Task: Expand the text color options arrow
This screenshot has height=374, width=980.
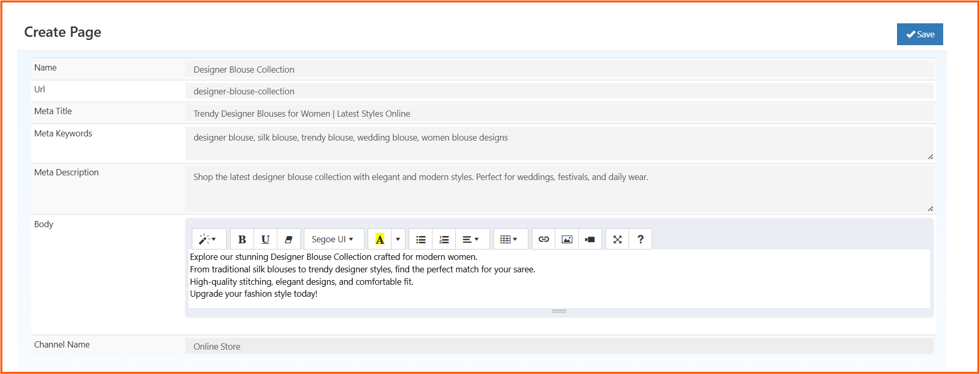Action: (398, 239)
